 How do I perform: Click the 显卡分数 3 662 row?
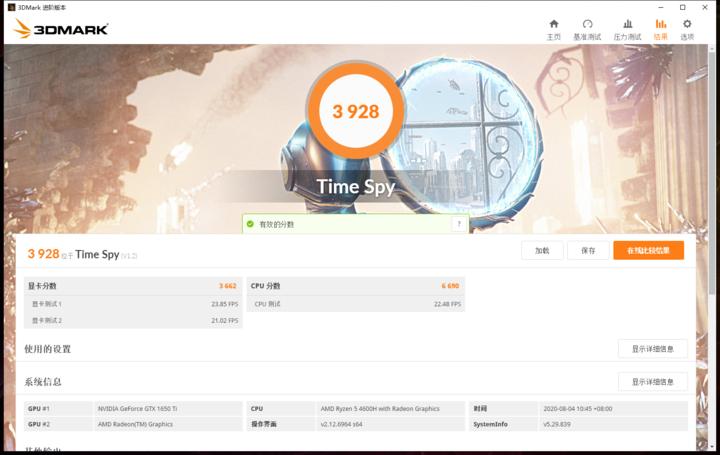[x=133, y=286]
